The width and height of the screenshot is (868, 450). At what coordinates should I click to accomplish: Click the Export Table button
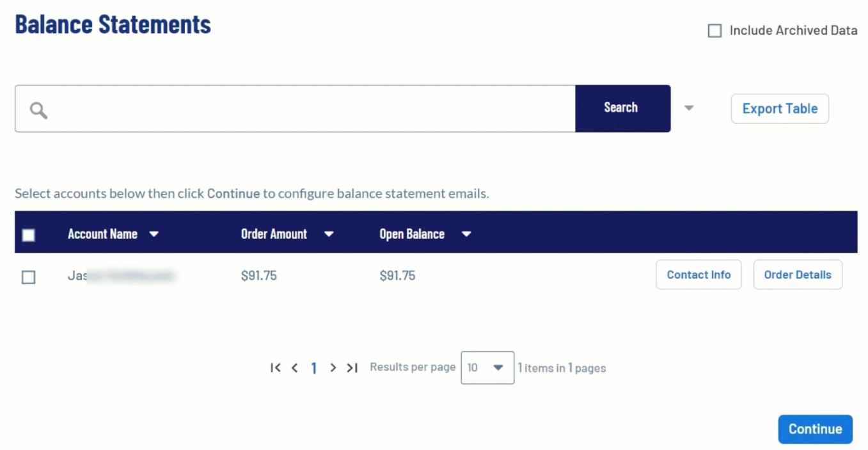(780, 109)
